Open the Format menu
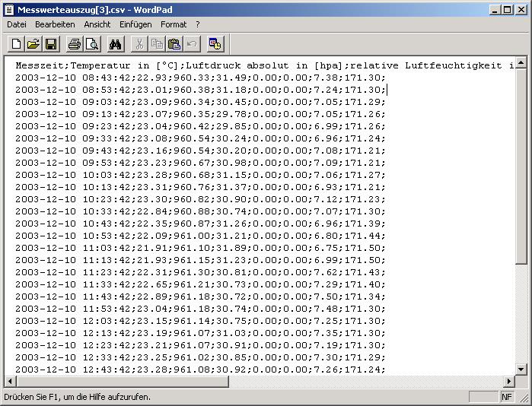 point(174,24)
